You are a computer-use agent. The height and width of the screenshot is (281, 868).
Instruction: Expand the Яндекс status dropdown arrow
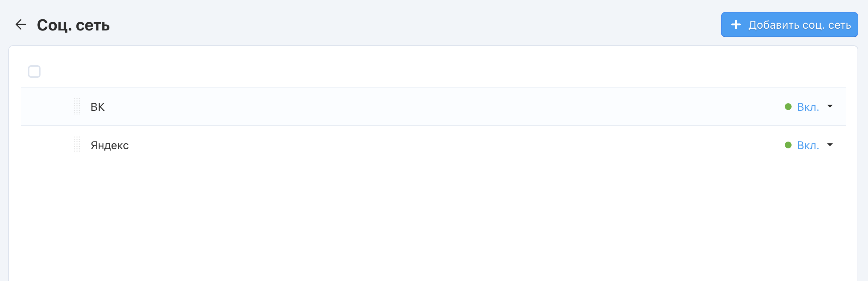[830, 145]
